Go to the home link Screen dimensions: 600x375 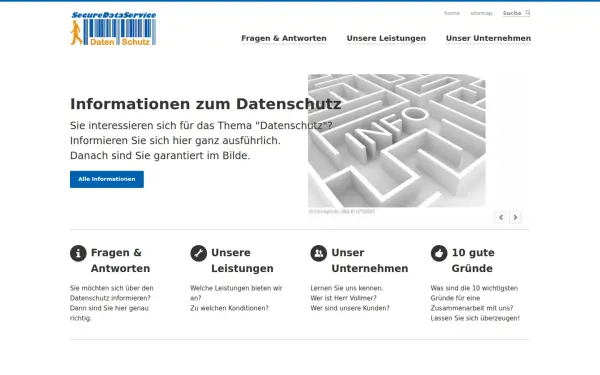[452, 13]
